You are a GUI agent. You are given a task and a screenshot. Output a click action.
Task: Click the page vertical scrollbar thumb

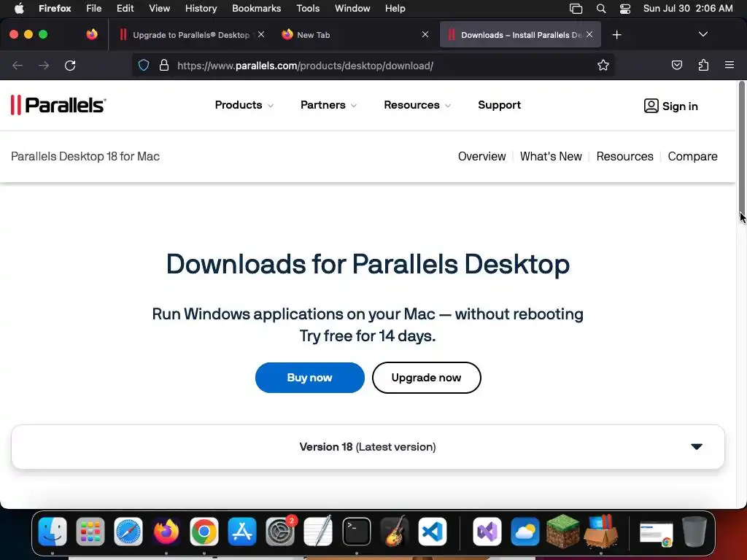742,147
